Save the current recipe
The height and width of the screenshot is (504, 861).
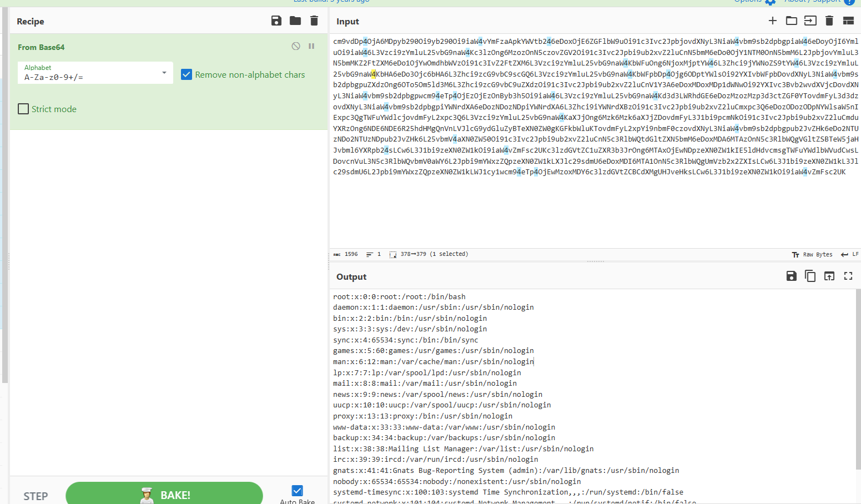click(276, 21)
